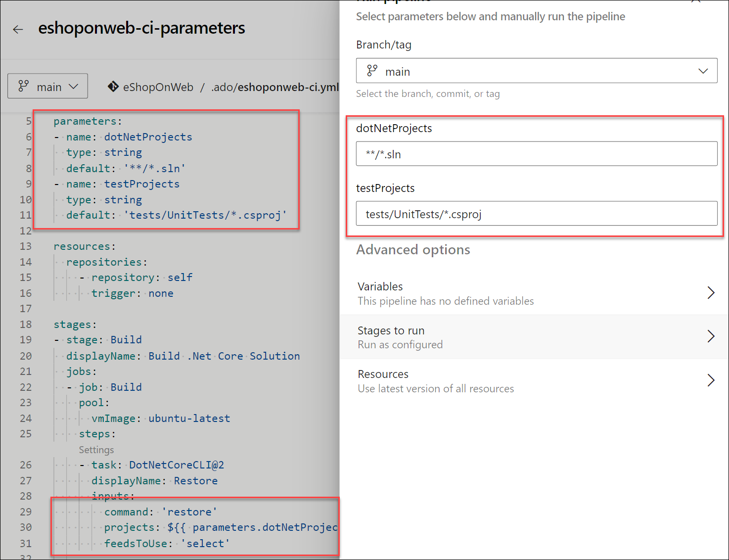Click the 'Advanced options' heading
The image size is (729, 560).
click(x=413, y=250)
